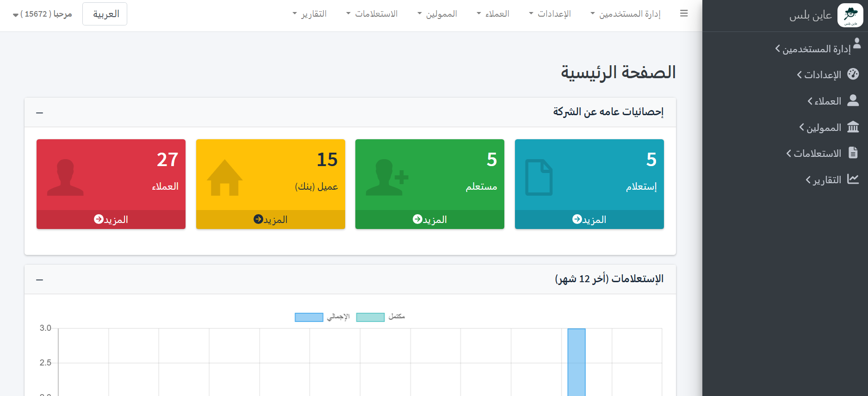
Task: Expand التقارير chevron in the sidebar
Action: 808,180
